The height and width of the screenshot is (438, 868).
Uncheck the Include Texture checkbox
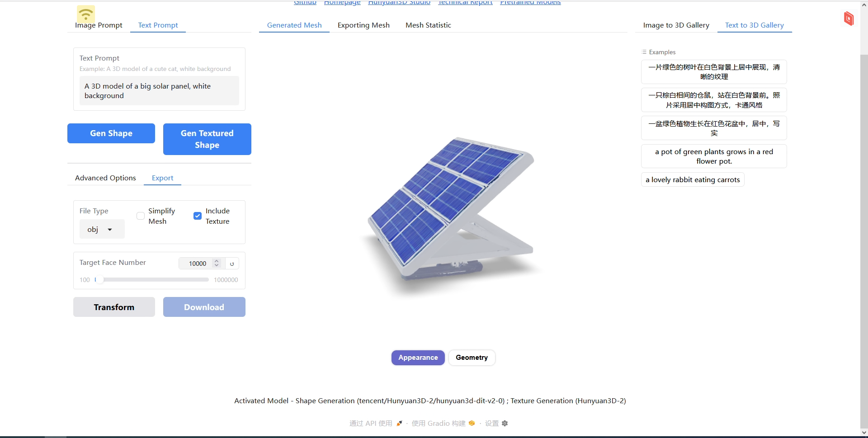tap(198, 216)
